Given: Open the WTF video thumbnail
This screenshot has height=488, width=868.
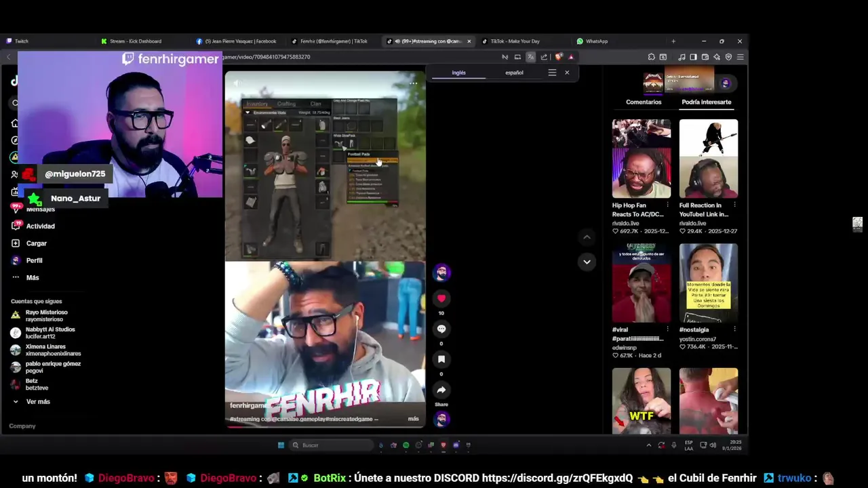Looking at the screenshot, I should click(x=642, y=401).
